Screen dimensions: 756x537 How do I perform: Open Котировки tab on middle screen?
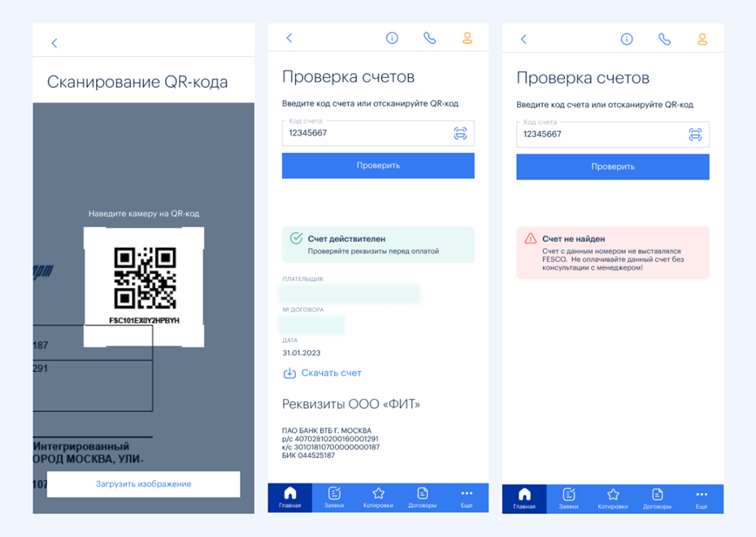point(379,497)
